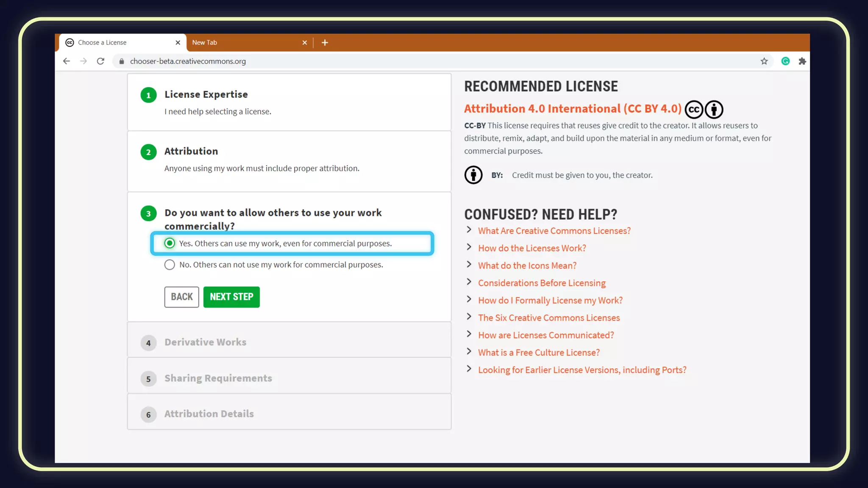Expand What Are Creative Commons Licenses
This screenshot has width=868, height=488.
coord(554,231)
